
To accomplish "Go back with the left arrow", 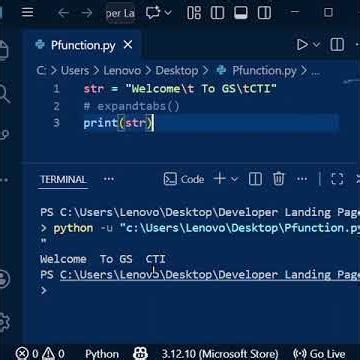I will pos(63,13).
